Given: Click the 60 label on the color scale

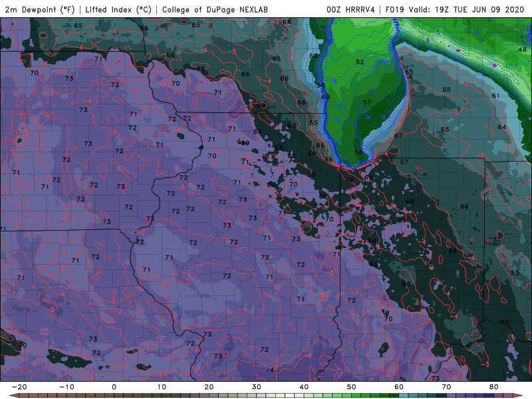Looking at the screenshot, I should click(x=399, y=387).
